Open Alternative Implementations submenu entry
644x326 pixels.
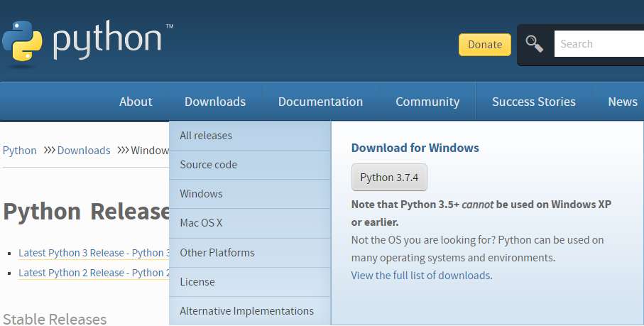[250, 311]
